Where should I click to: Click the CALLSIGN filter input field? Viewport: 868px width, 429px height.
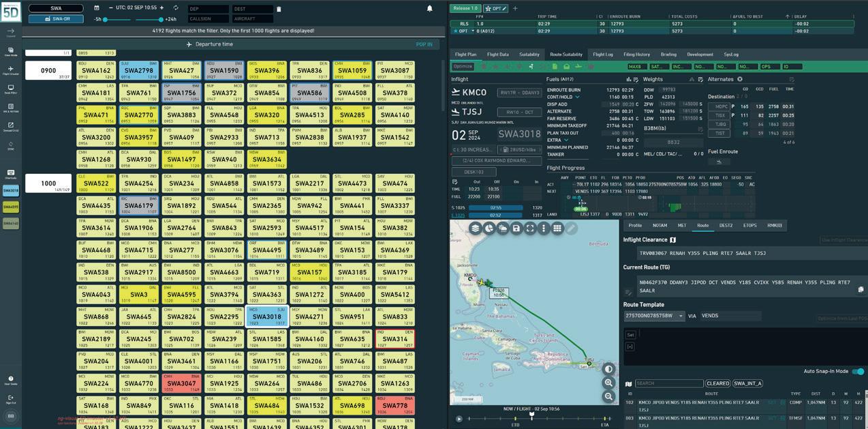pyautogui.click(x=208, y=19)
